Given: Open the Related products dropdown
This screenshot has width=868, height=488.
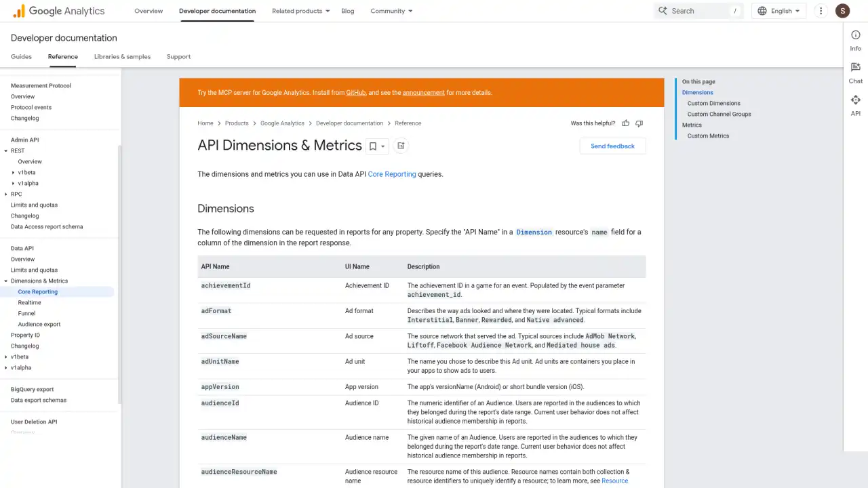Looking at the screenshot, I should pos(300,11).
